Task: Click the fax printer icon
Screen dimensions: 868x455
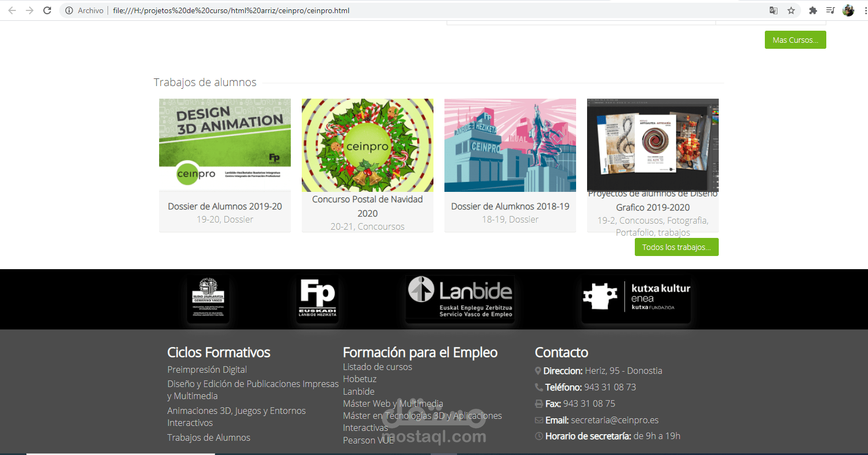Action: coord(539,404)
